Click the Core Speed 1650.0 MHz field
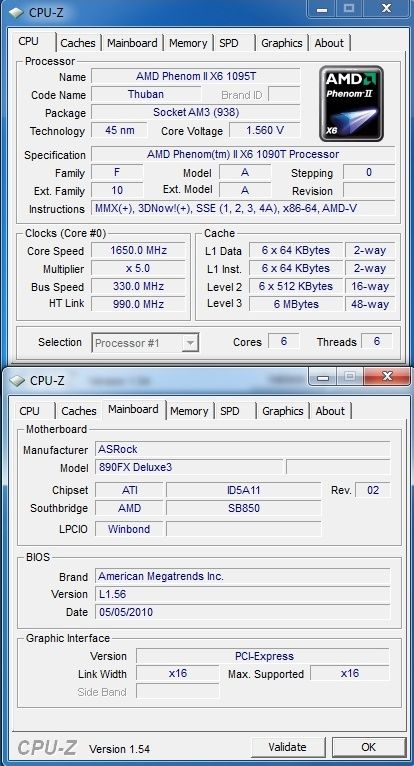 click(x=138, y=251)
